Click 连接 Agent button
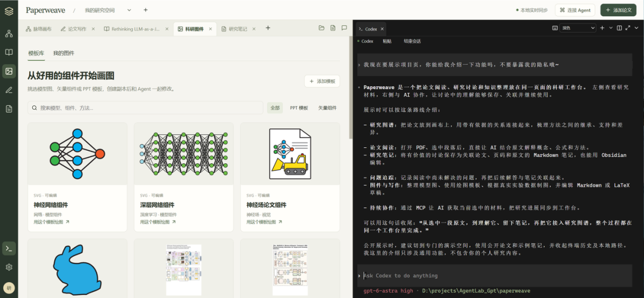Screen dimensions: 644x298 coord(575,10)
